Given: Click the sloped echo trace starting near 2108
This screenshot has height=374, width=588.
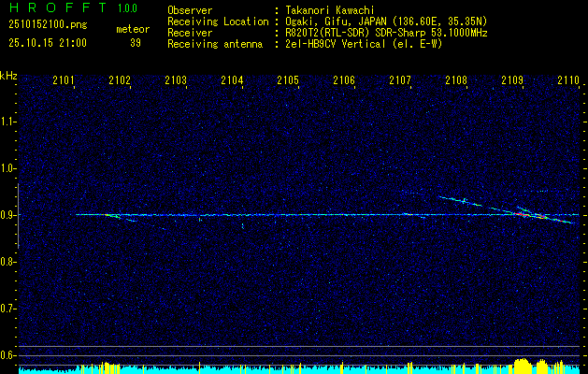Looking at the screenshot, I should tap(461, 201).
